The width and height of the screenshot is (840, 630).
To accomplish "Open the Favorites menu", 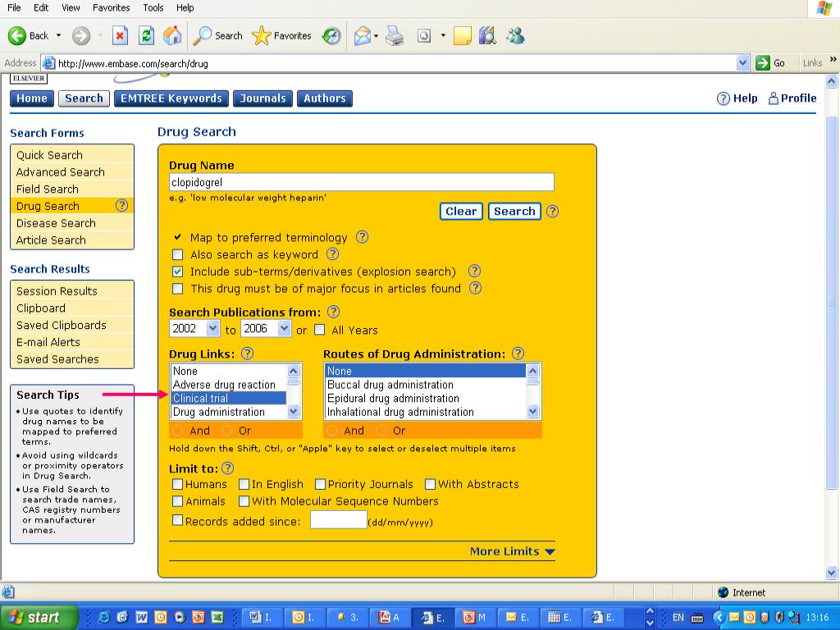I will (x=111, y=7).
